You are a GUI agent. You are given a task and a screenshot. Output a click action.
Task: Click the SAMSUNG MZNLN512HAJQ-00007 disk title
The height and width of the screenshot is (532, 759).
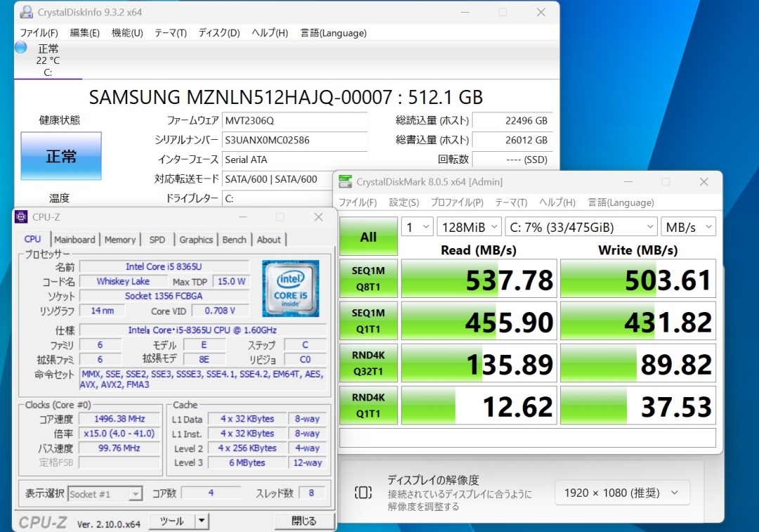tap(286, 97)
